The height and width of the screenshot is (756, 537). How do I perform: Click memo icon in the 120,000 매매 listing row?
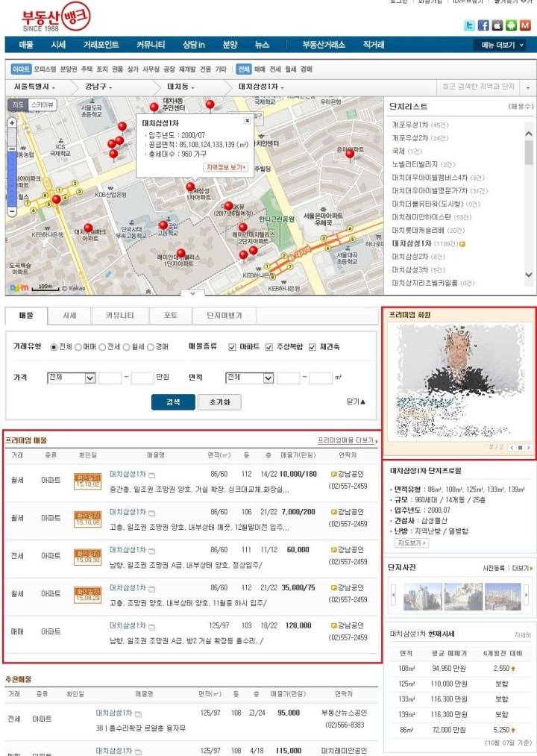tap(152, 627)
